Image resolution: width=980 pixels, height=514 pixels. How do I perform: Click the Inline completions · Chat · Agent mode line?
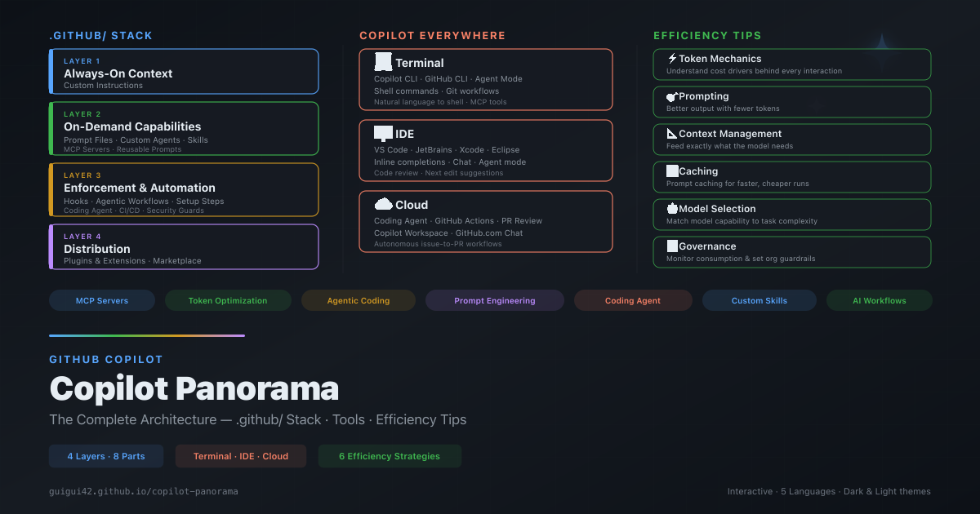(450, 162)
